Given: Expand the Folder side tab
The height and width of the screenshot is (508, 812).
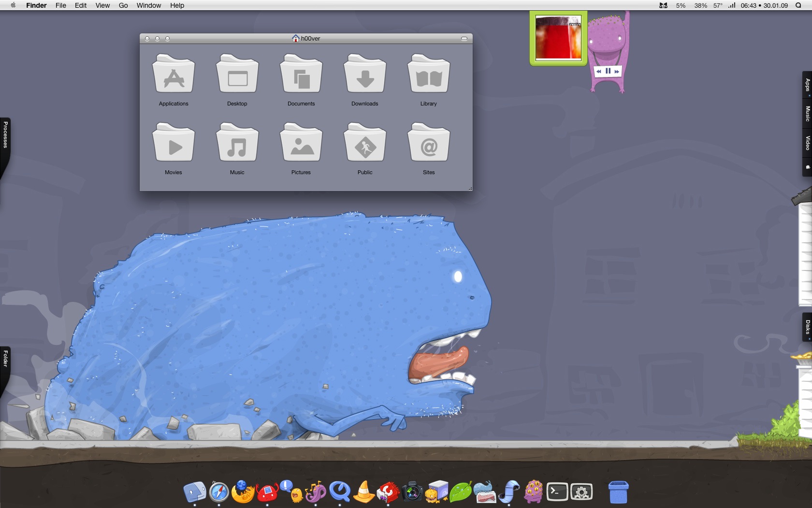Looking at the screenshot, I should point(5,359).
